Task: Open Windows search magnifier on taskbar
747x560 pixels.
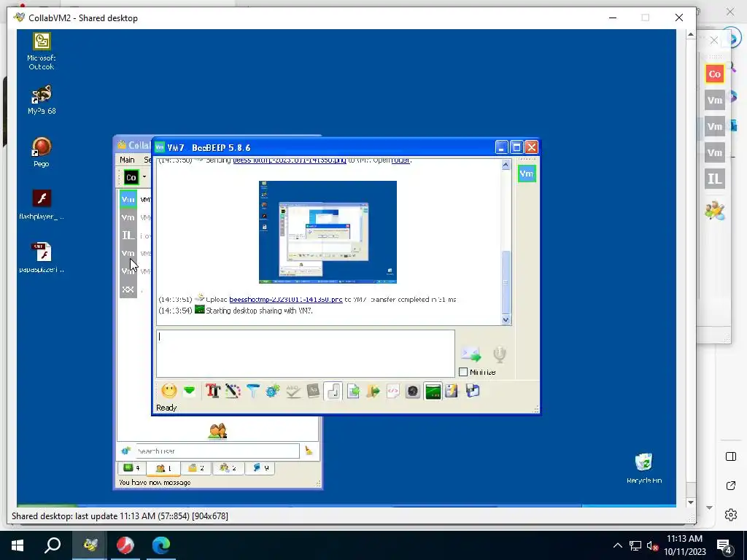Action: pyautogui.click(x=53, y=545)
